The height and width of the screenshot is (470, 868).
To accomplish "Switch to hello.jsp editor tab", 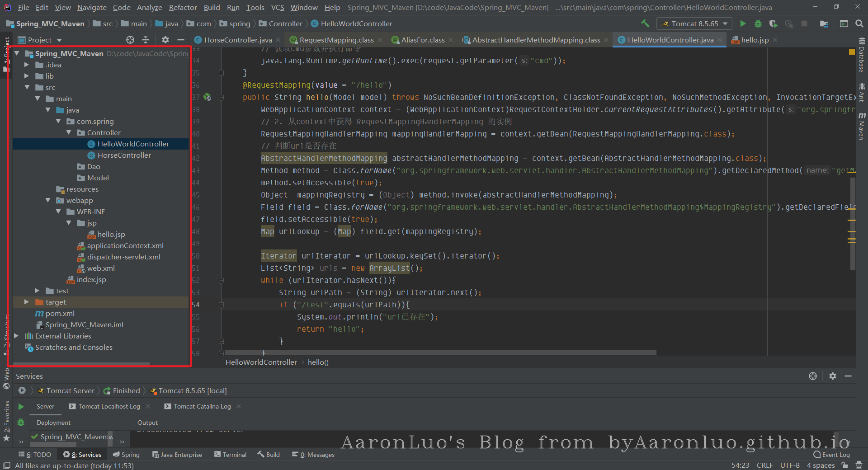I will pos(755,40).
